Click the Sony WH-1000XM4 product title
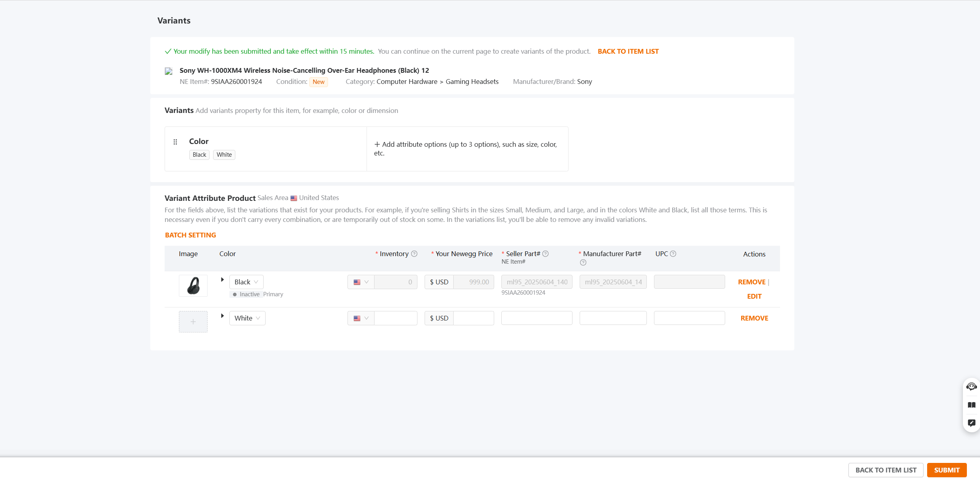Viewport: 980px width, 482px height. click(304, 70)
